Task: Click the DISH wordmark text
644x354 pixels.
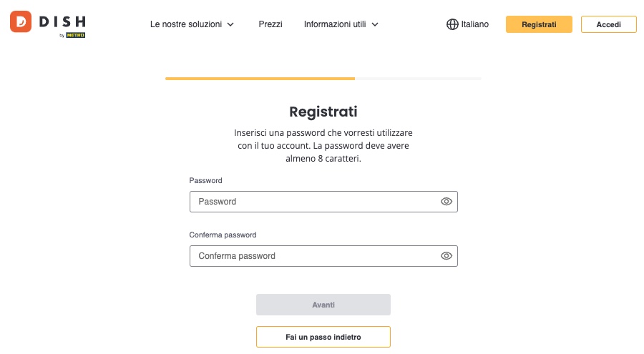Action: click(x=62, y=21)
